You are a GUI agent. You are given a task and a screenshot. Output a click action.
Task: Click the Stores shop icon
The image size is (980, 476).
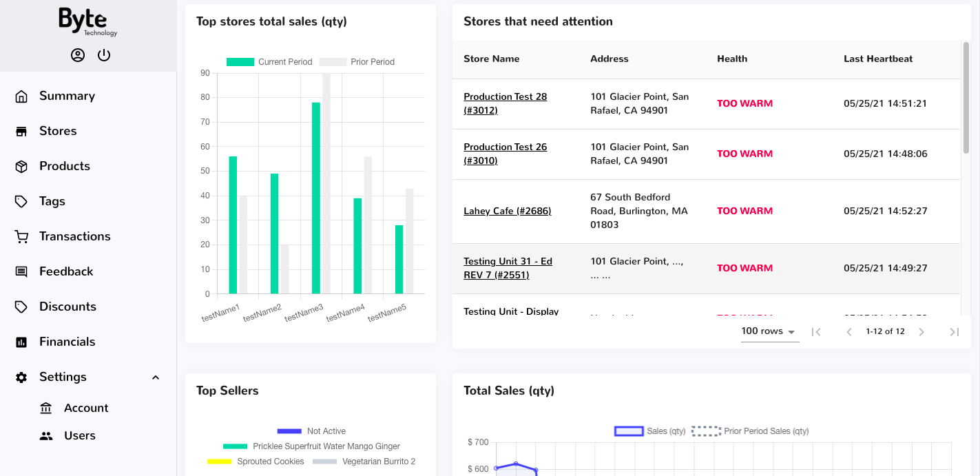click(21, 132)
